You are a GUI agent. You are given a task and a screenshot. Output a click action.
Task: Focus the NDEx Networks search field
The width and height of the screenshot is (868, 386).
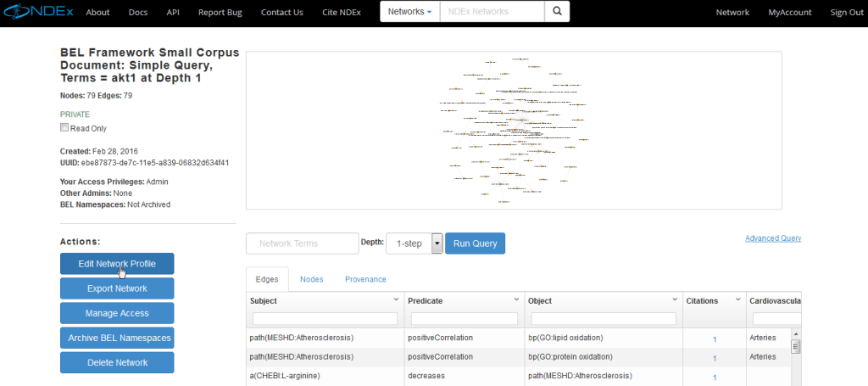pos(492,12)
